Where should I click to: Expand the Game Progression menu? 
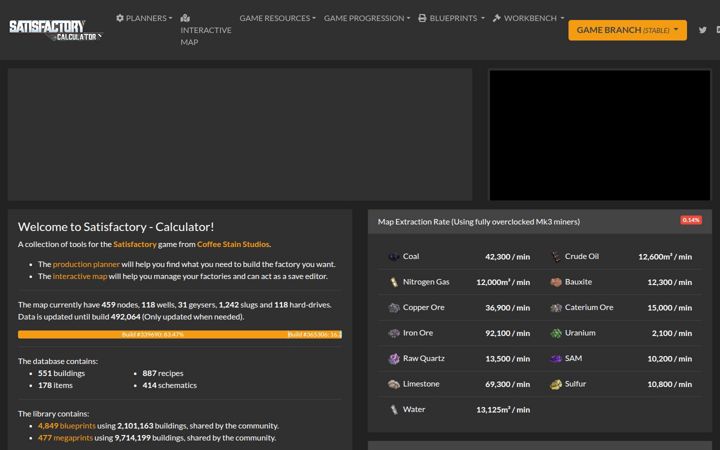[x=367, y=18]
